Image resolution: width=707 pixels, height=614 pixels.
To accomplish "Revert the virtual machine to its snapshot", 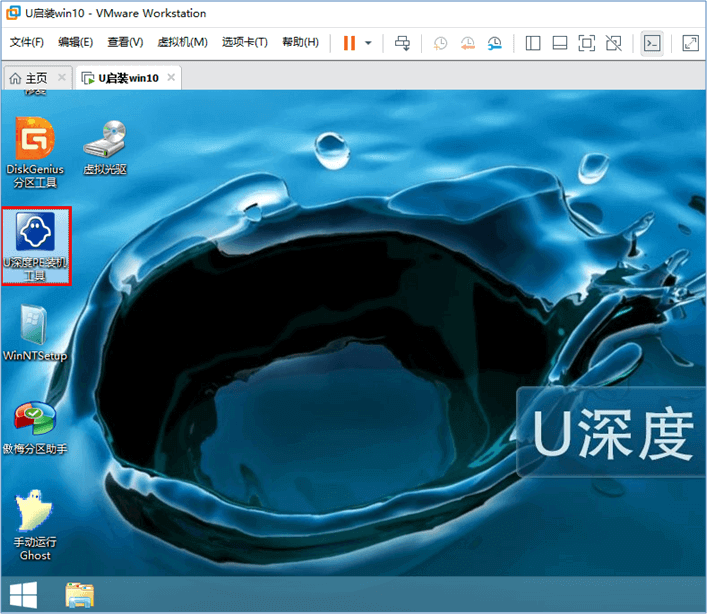I will 468,43.
